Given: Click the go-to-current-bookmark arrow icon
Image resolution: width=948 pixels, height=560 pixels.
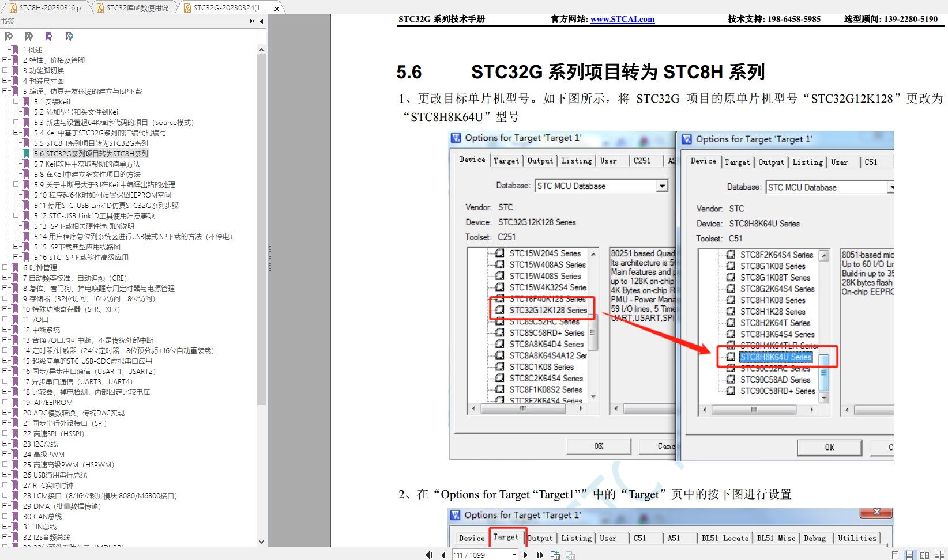Looking at the screenshot, I should [49, 36].
